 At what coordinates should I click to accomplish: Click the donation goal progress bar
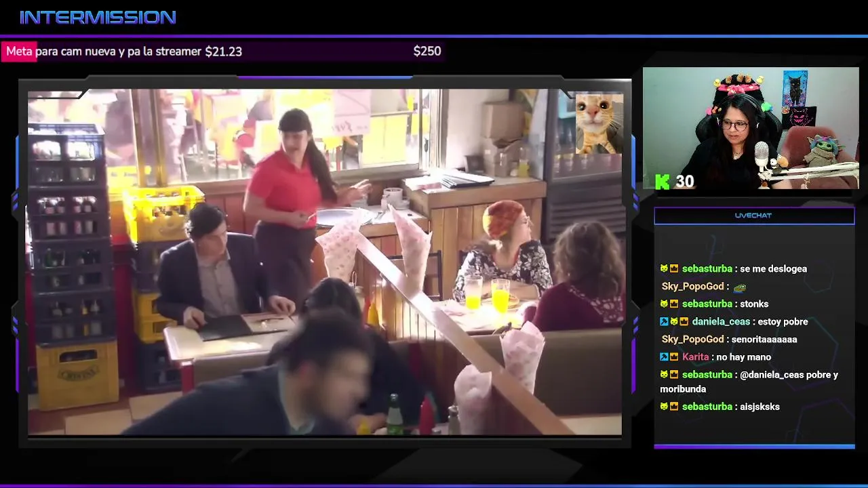click(x=223, y=52)
